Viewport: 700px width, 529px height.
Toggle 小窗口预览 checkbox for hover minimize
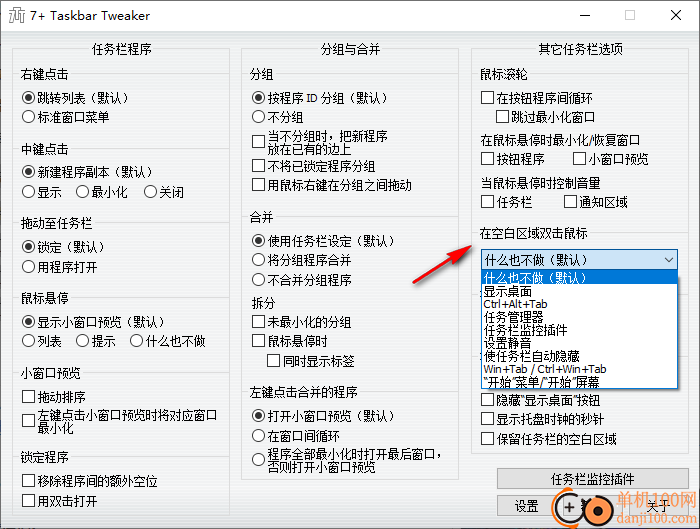click(x=579, y=158)
